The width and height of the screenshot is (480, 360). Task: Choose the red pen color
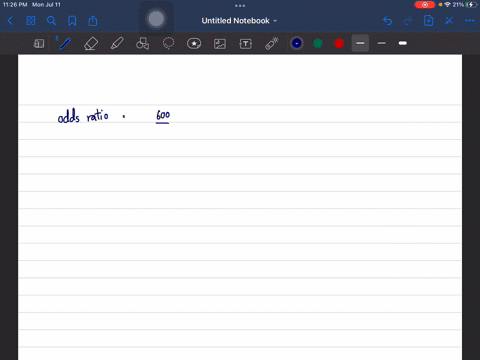[339, 43]
